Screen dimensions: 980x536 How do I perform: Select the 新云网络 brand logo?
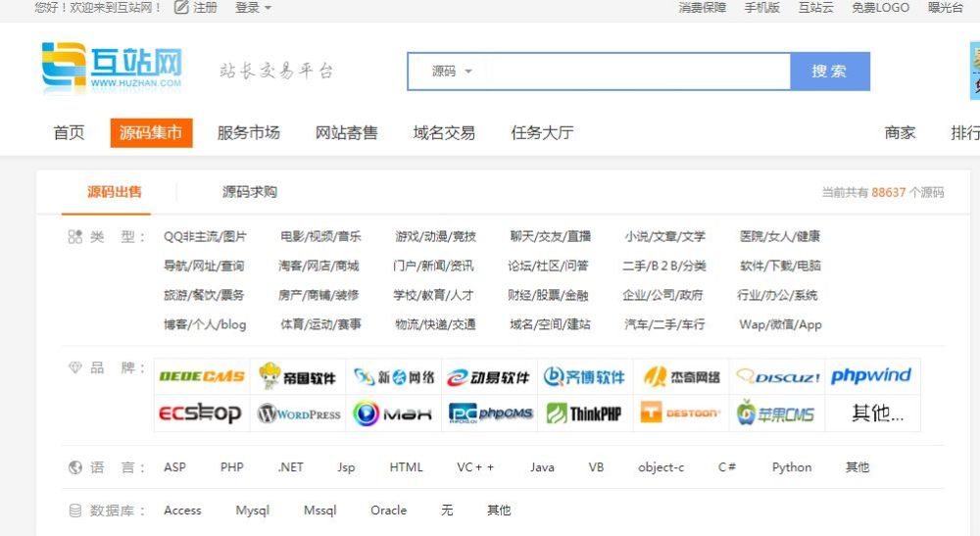click(394, 376)
